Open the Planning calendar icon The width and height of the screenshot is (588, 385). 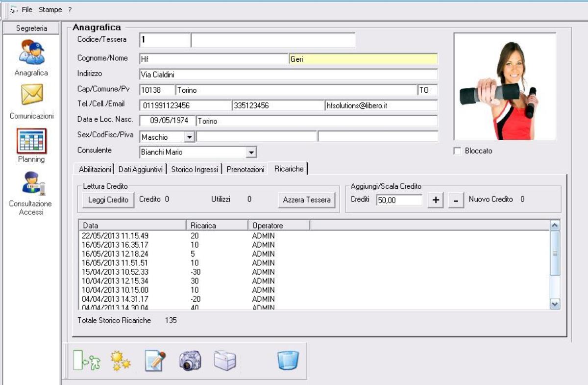point(31,141)
